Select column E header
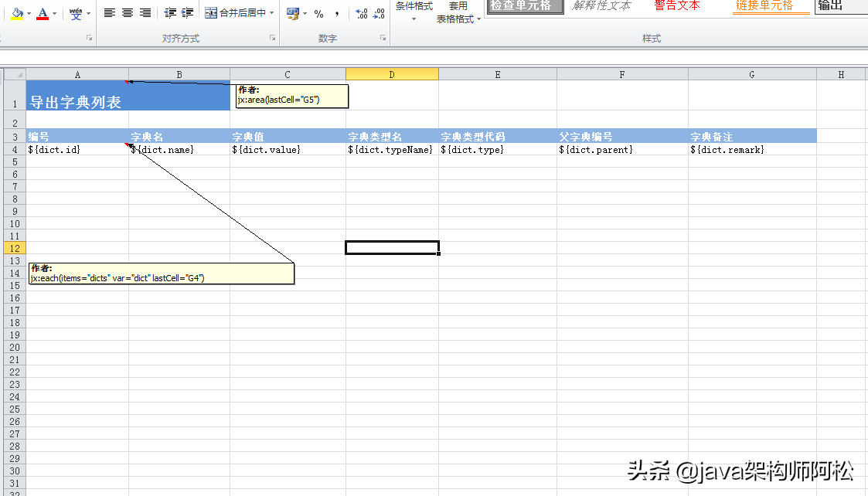This screenshot has height=496, width=868. click(x=498, y=74)
